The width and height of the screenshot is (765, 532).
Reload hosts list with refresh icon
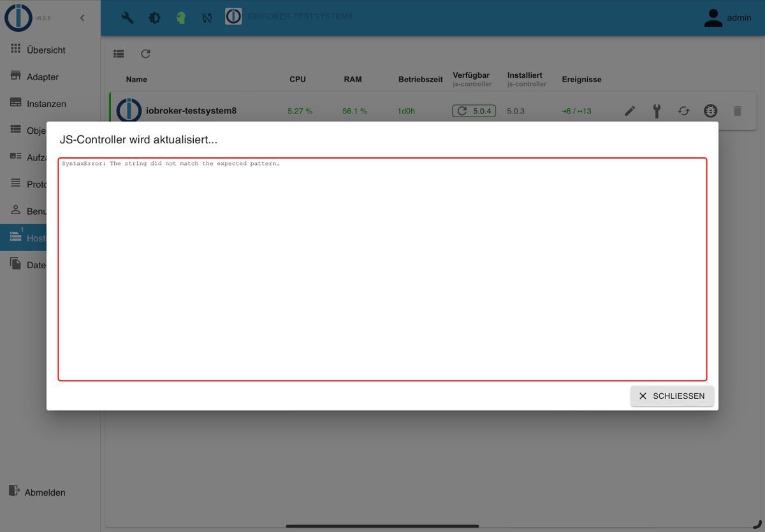[x=145, y=54]
